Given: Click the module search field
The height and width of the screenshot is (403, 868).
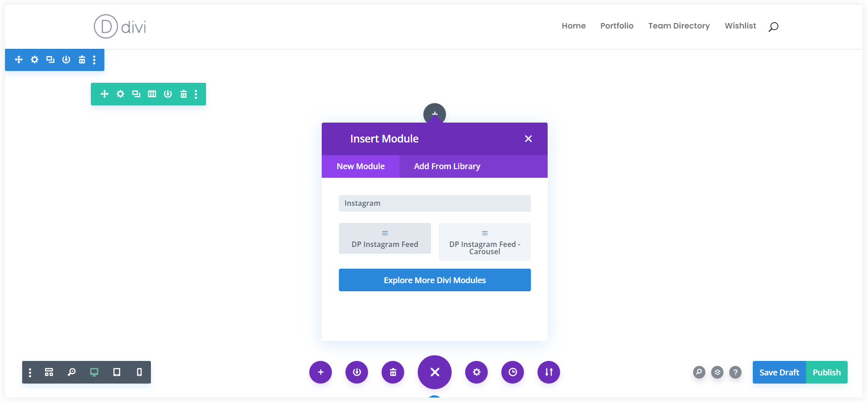Looking at the screenshot, I should pos(435,203).
